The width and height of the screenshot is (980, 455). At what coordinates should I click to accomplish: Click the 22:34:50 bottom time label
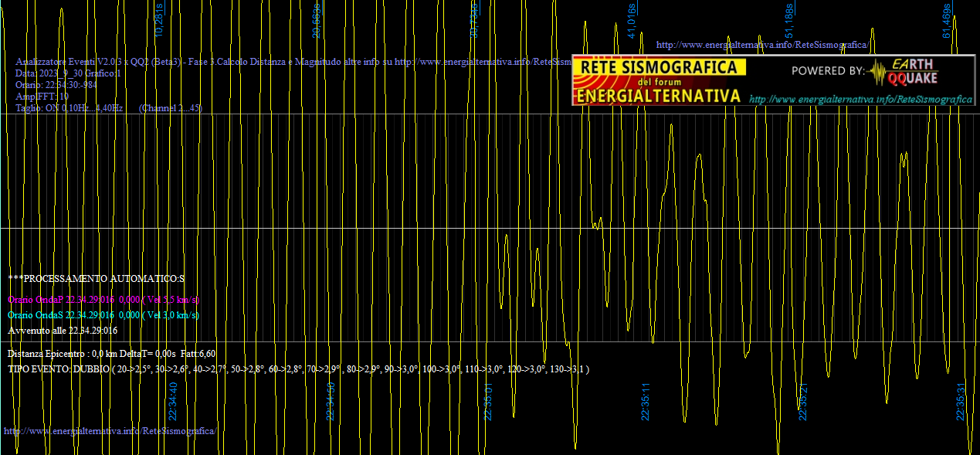coord(331,402)
